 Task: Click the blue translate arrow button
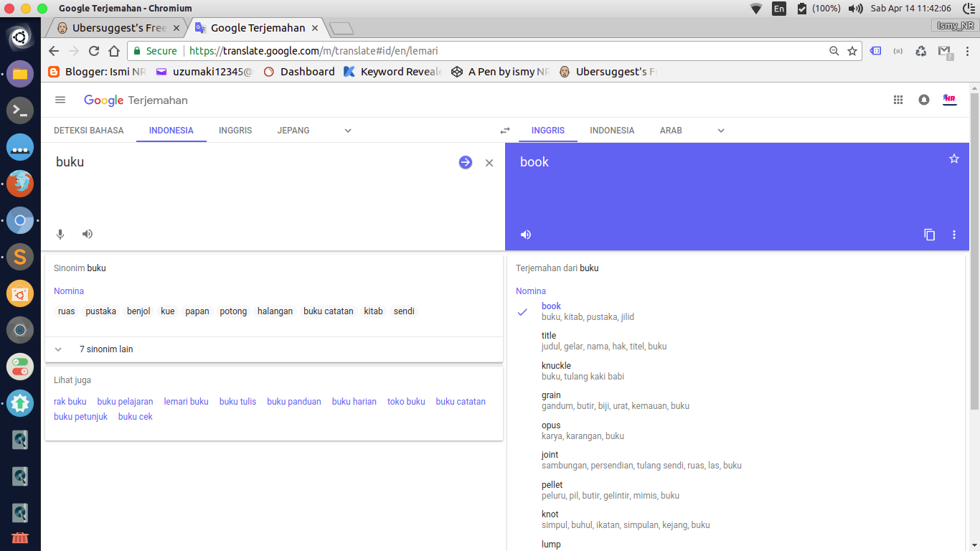point(466,162)
